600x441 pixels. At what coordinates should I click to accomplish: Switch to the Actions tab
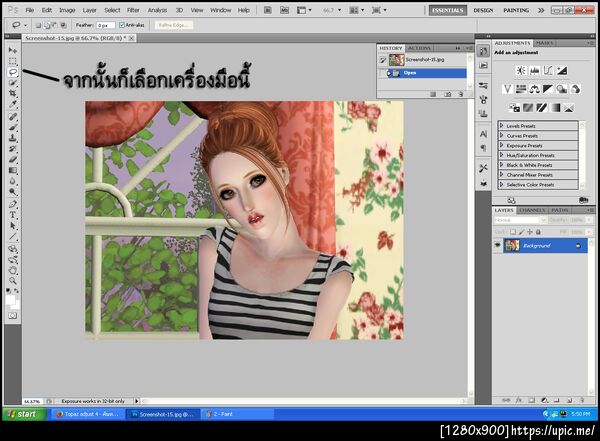coord(419,48)
